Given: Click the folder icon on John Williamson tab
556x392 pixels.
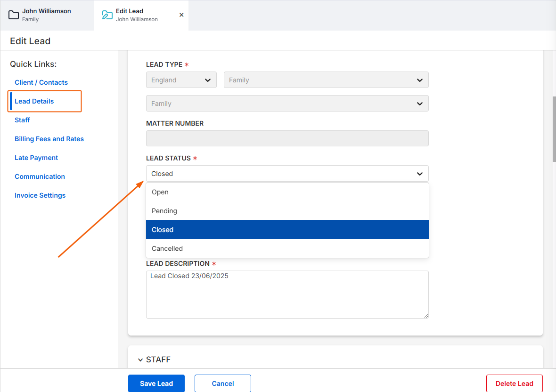Looking at the screenshot, I should 14,15.
